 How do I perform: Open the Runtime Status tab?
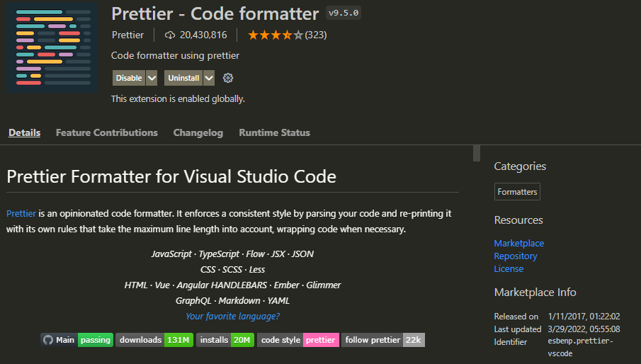click(274, 132)
